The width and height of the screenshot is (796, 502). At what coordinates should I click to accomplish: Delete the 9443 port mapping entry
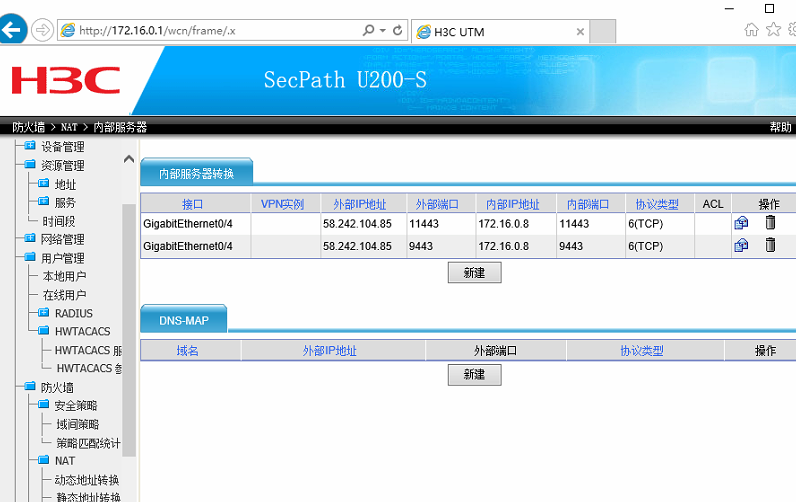[770, 245]
